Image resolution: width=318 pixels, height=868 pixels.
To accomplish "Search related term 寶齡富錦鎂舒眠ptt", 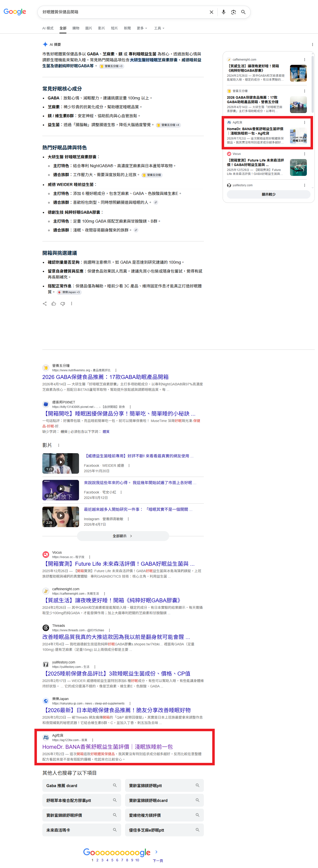I will [x=164, y=786].
